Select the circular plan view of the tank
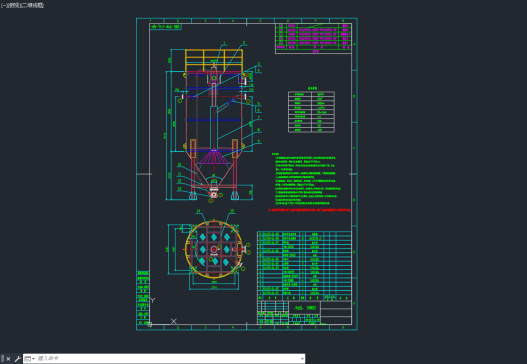 coord(214,249)
